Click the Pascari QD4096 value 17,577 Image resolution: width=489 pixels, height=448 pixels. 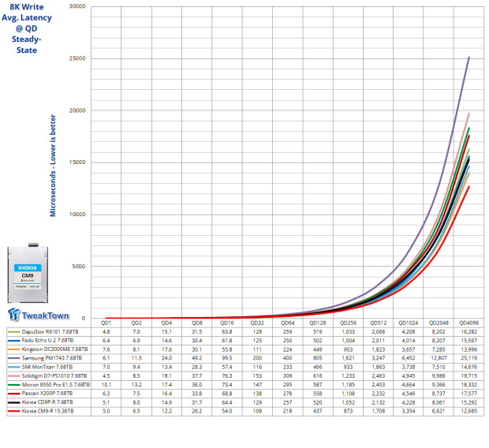(469, 394)
